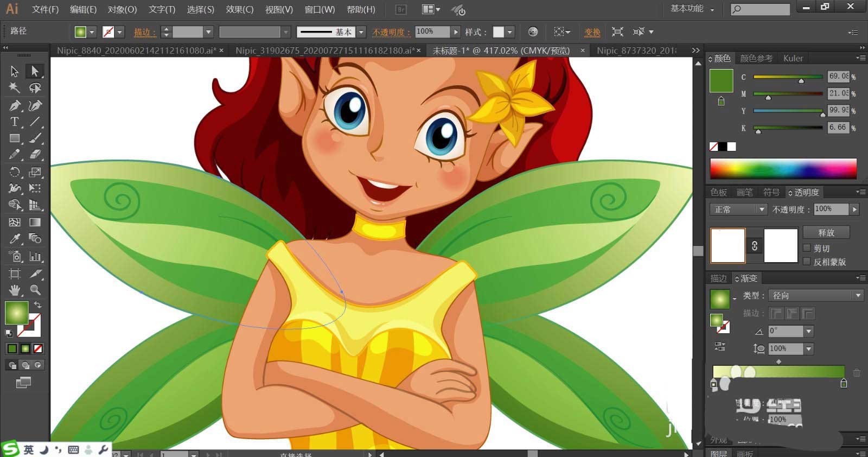Toggle the mask link icon between thumbnails
Image resolution: width=868 pixels, height=457 pixels.
point(754,246)
